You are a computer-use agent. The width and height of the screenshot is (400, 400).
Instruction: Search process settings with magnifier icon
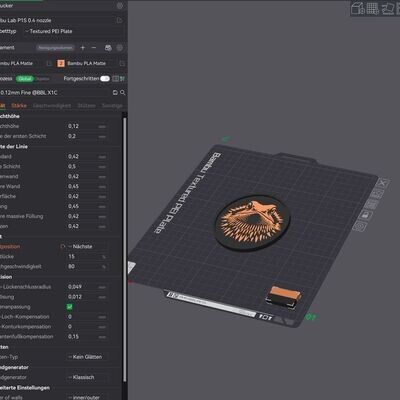point(123,92)
